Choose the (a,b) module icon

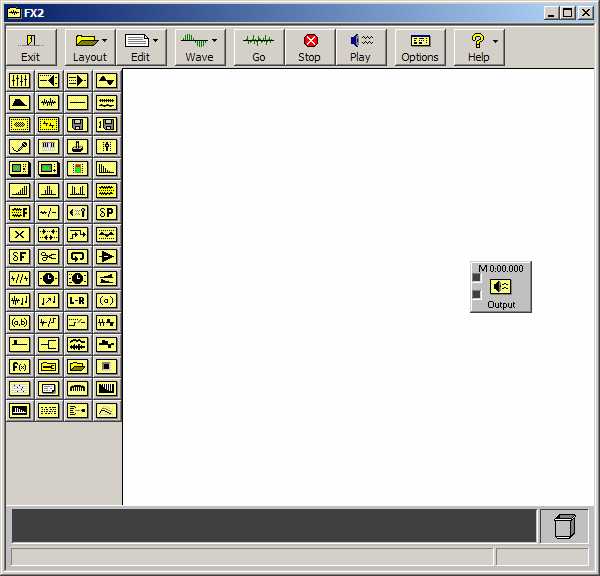pos(19,322)
